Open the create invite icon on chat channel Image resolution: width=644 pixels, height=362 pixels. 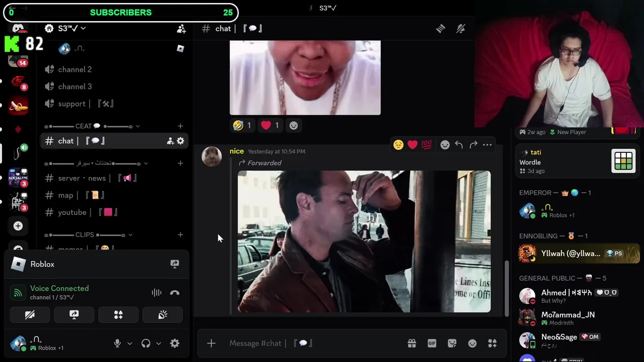171,141
